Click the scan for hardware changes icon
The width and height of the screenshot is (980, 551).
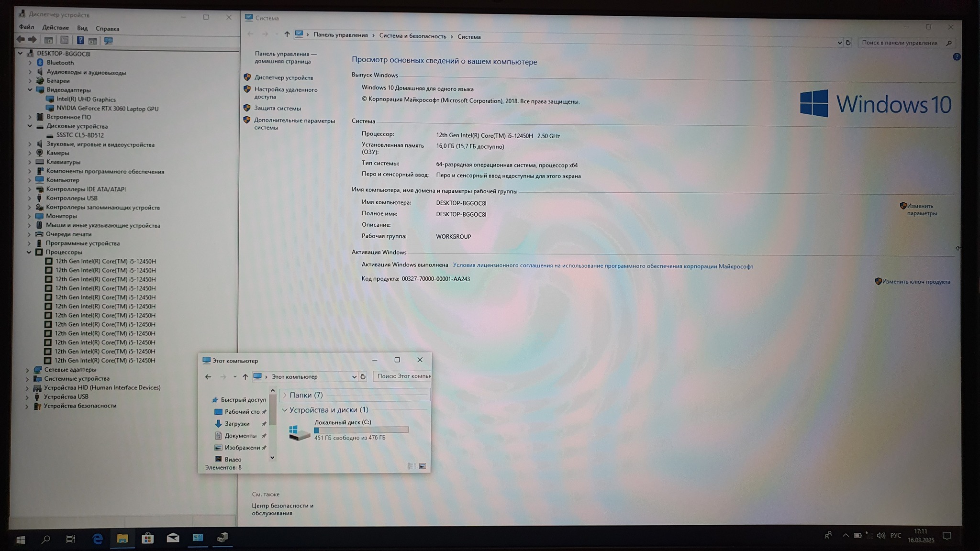(x=108, y=41)
